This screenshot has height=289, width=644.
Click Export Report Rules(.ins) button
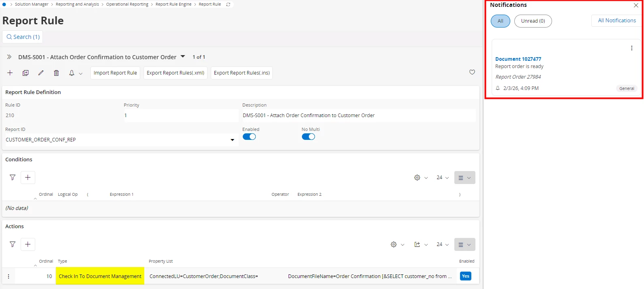tap(242, 73)
